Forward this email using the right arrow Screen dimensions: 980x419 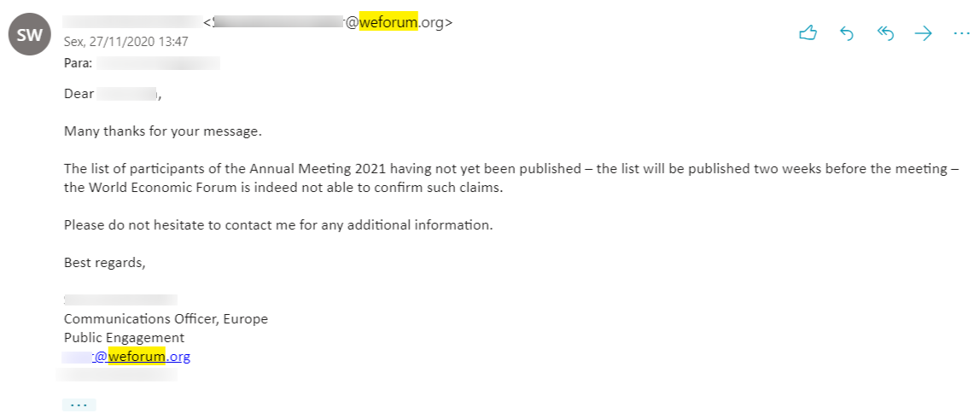[x=923, y=34]
